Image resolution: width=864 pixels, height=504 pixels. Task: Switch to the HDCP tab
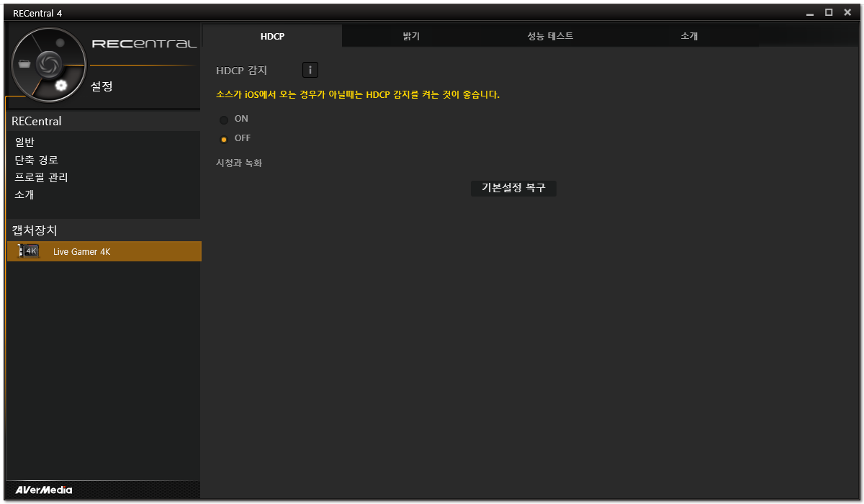click(272, 36)
